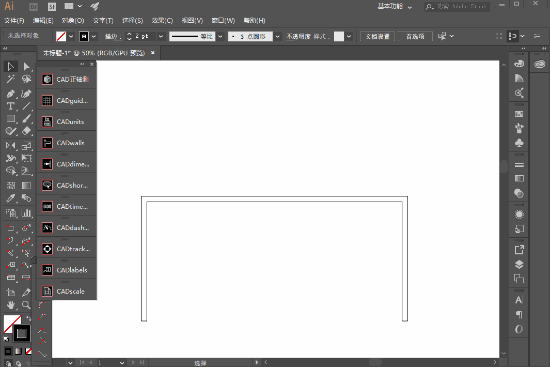This screenshot has height=367, width=550.
Task: Choose the Zoom magnifier tool
Action: [x=26, y=305]
